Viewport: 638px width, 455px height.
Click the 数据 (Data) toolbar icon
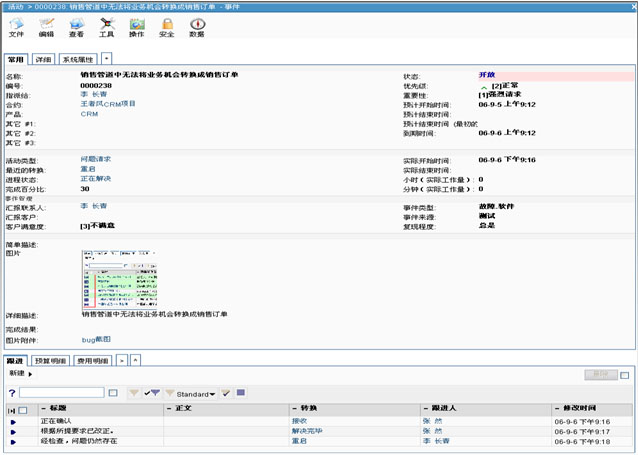[x=196, y=25]
